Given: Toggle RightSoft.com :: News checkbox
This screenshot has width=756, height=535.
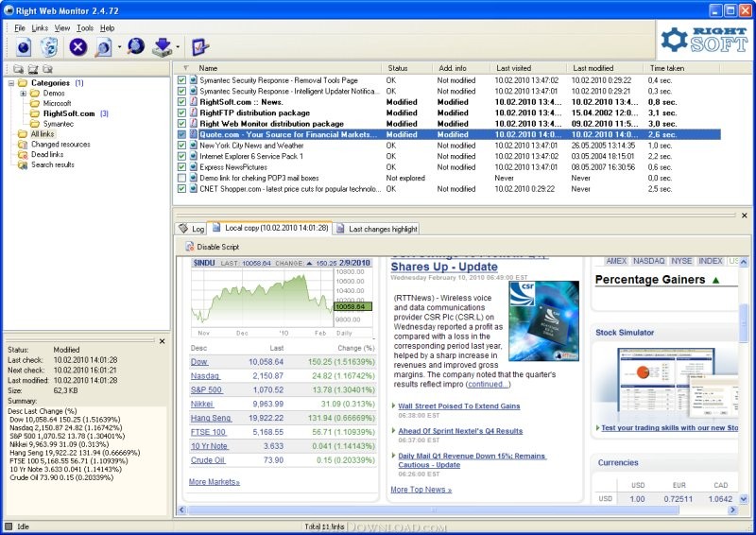Looking at the screenshot, I should click(181, 102).
